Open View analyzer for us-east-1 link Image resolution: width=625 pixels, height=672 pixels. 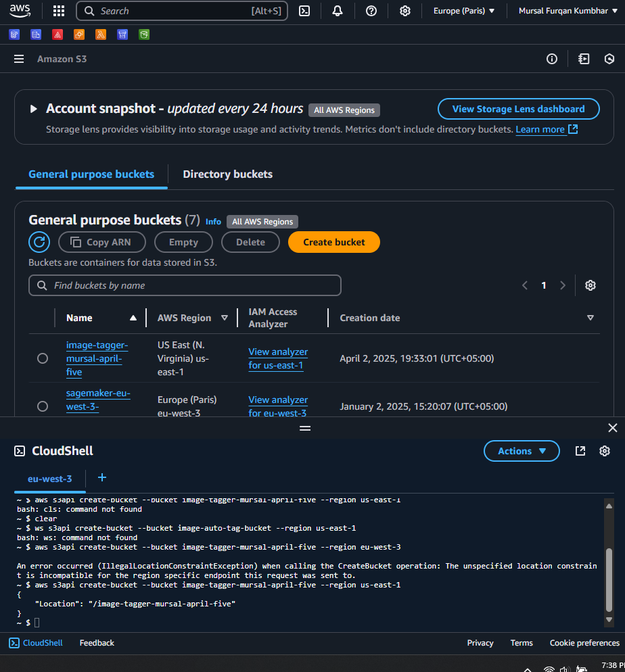(x=278, y=358)
